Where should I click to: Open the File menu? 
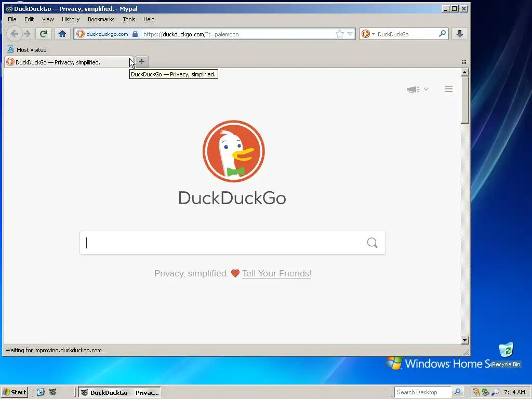click(x=12, y=19)
